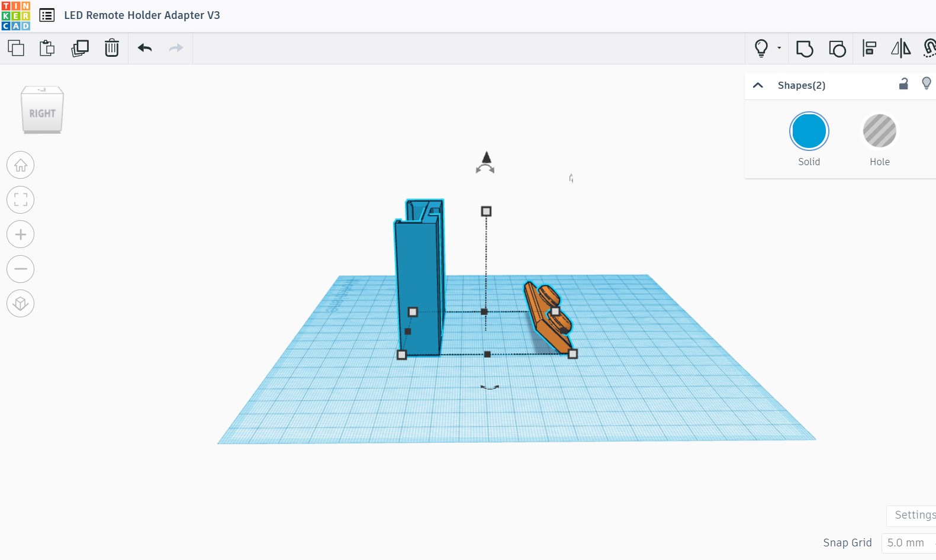Rename the LED Remote Holder Adapter V3 title

pos(142,15)
